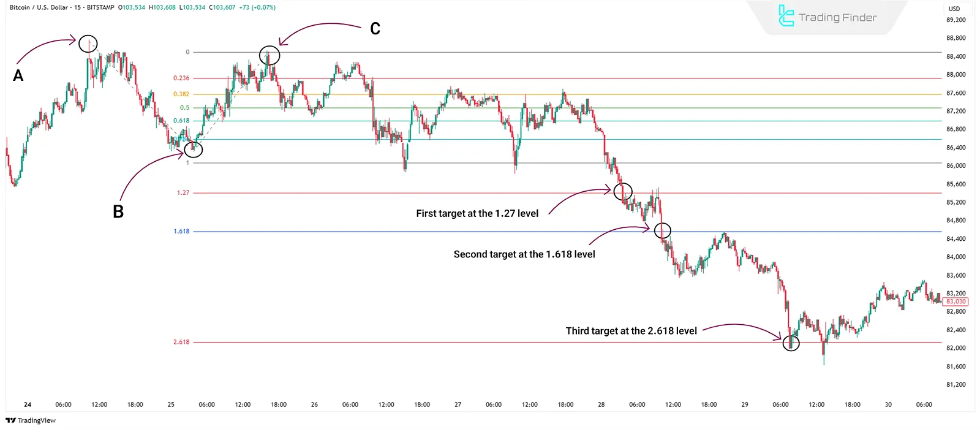Click the 89,200 price axis label

tap(956, 20)
